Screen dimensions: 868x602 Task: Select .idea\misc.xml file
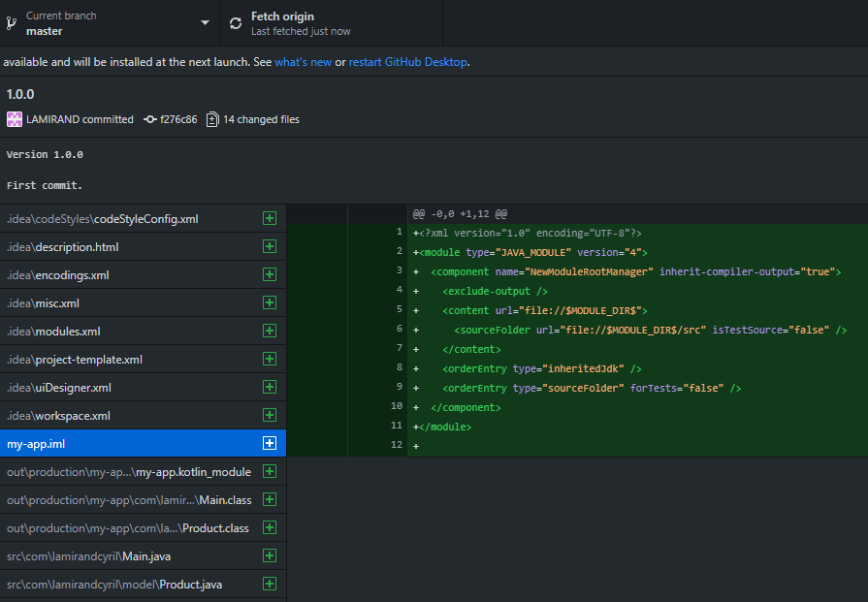point(143,303)
